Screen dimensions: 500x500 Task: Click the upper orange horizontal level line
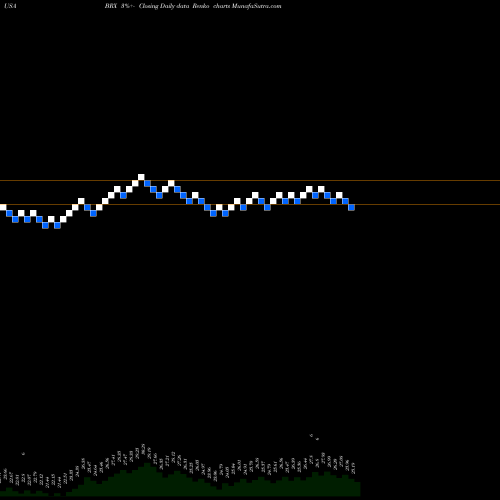click(x=250, y=181)
